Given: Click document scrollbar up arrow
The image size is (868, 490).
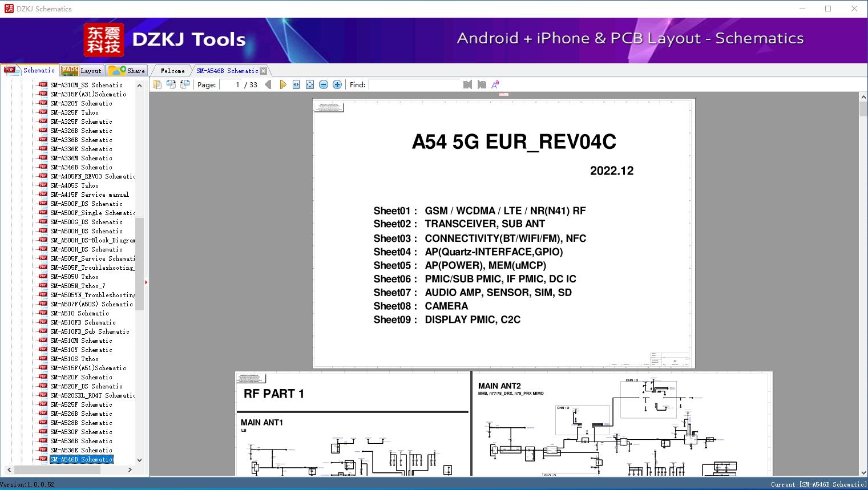Looking at the screenshot, I should pyautogui.click(x=863, y=98).
